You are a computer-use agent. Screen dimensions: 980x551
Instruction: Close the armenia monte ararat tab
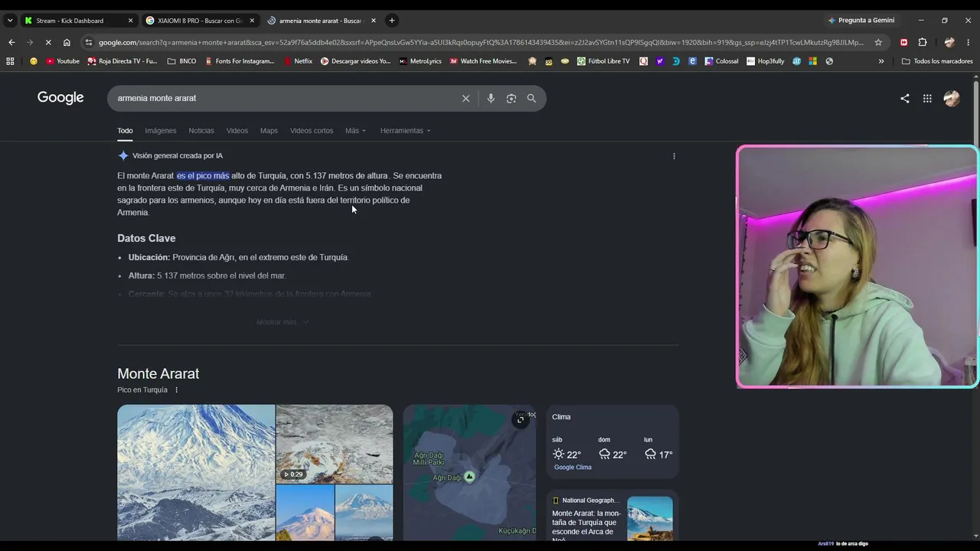[374, 21]
